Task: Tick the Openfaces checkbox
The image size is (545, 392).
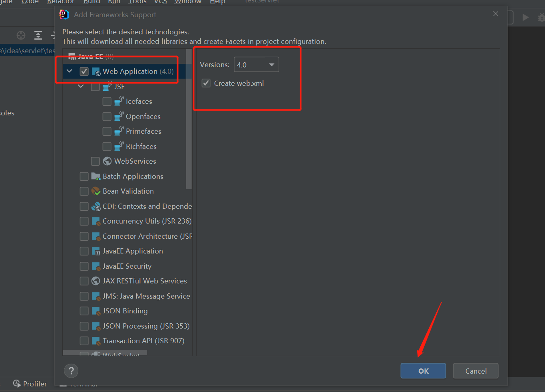Action: pyautogui.click(x=107, y=117)
